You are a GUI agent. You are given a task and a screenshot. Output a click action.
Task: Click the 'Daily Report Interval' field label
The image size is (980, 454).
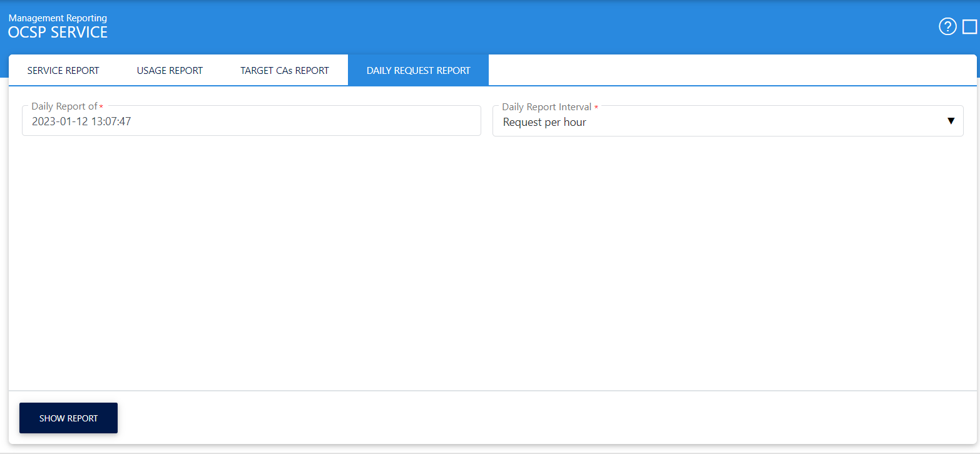pos(546,107)
